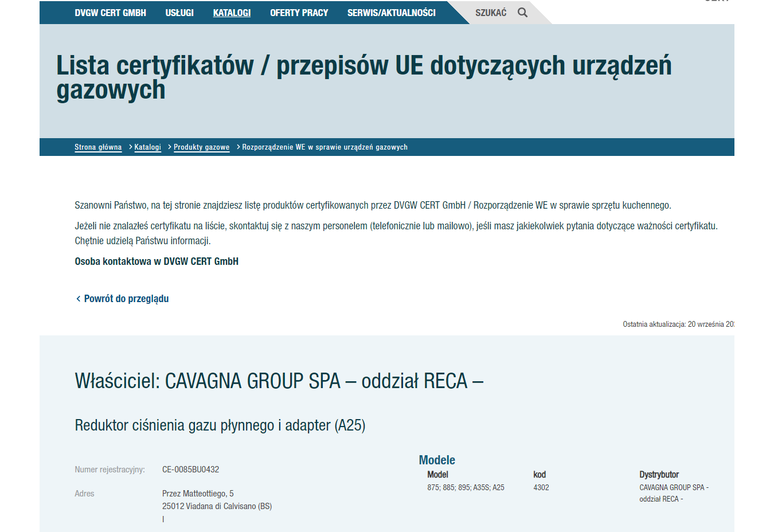Click Rozporządzenie WE breadcrumb text
Screen dimensions: 774x532
click(325, 147)
